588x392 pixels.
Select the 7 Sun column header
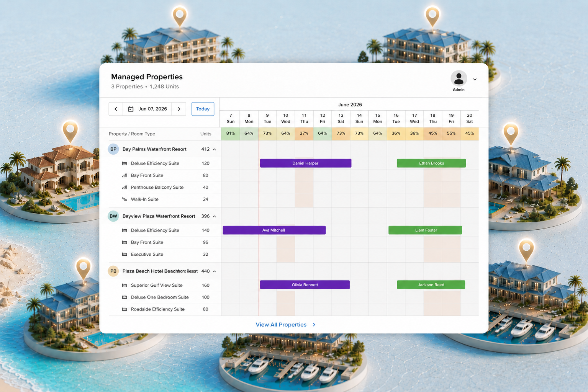click(231, 118)
